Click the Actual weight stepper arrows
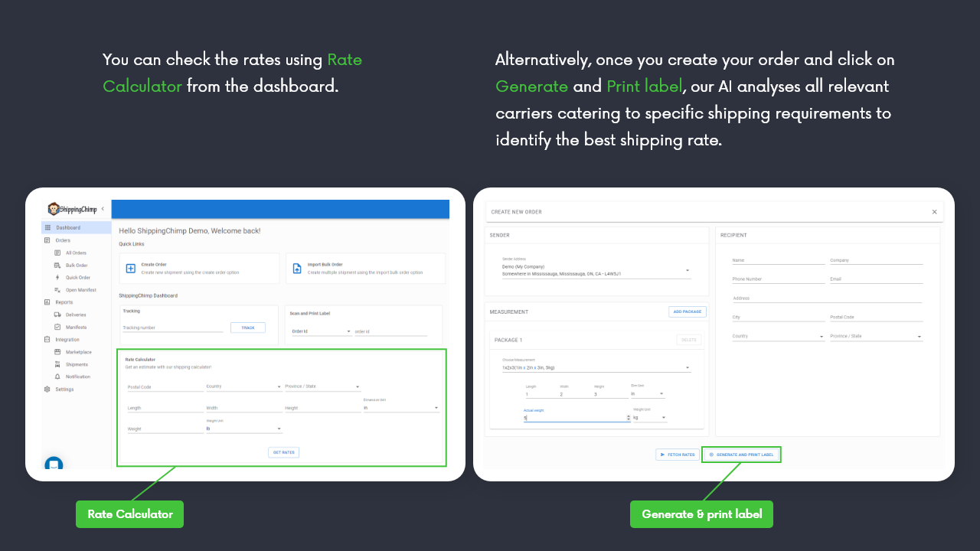This screenshot has height=551, width=980. pos(629,418)
